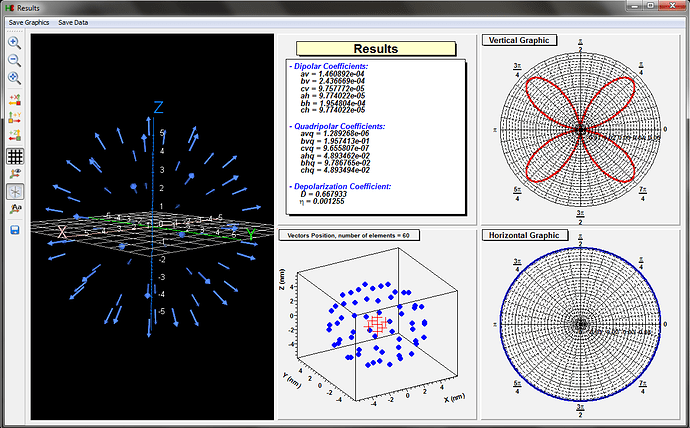690x428 pixels.
Task: Select the Y axis view icon
Action: point(15,118)
